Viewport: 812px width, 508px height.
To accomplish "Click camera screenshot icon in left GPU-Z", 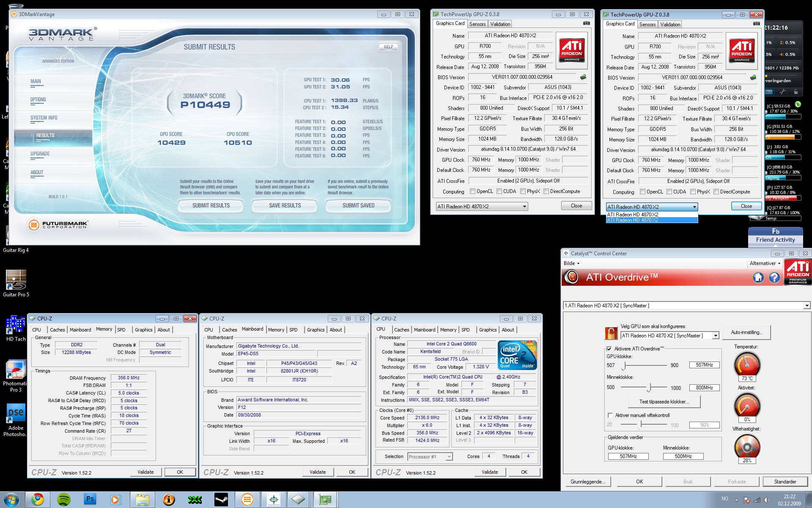I will pos(587,24).
